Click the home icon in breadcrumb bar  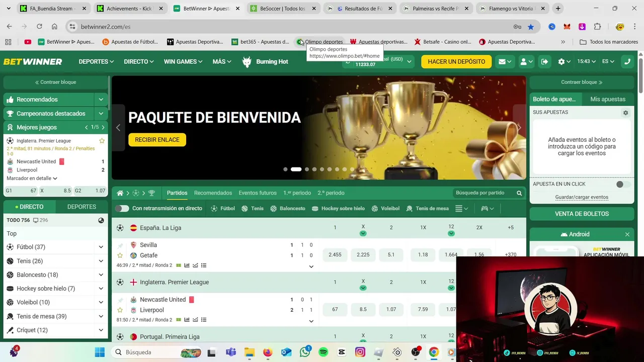pyautogui.click(x=120, y=193)
